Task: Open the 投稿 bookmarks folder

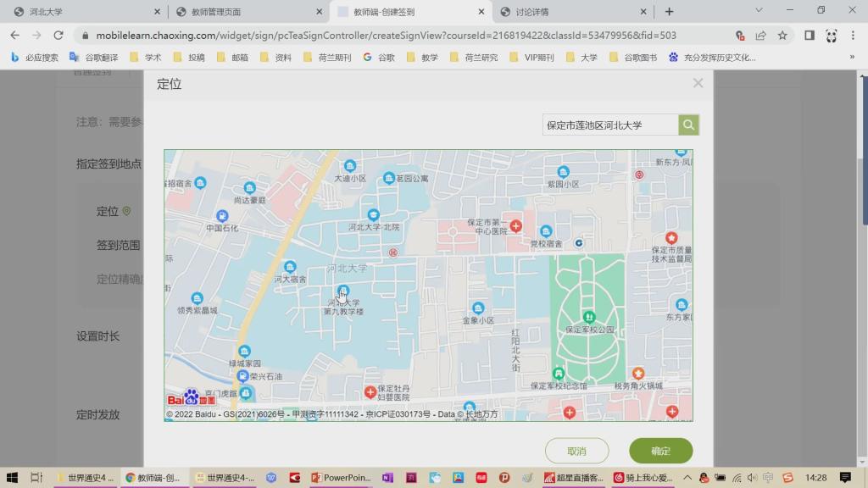Action: (189, 57)
